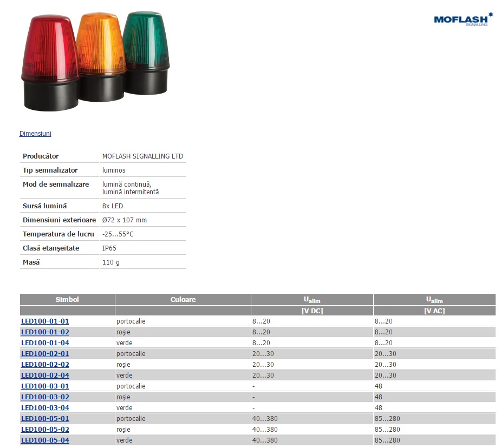Open product LED100-02-04

(45, 375)
